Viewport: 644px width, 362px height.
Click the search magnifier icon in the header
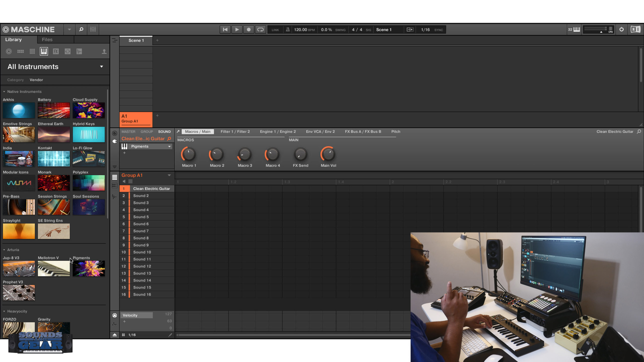click(x=81, y=29)
